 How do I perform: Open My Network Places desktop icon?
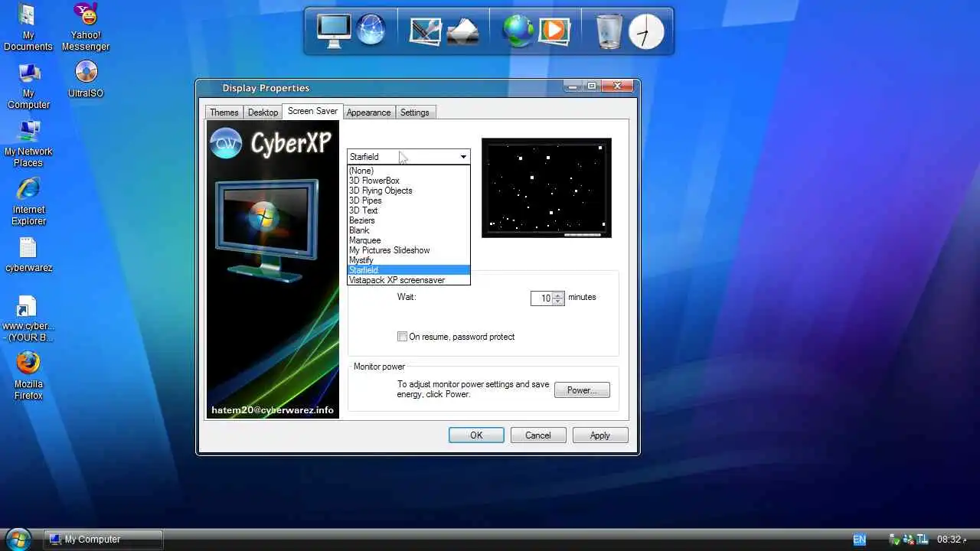click(28, 144)
